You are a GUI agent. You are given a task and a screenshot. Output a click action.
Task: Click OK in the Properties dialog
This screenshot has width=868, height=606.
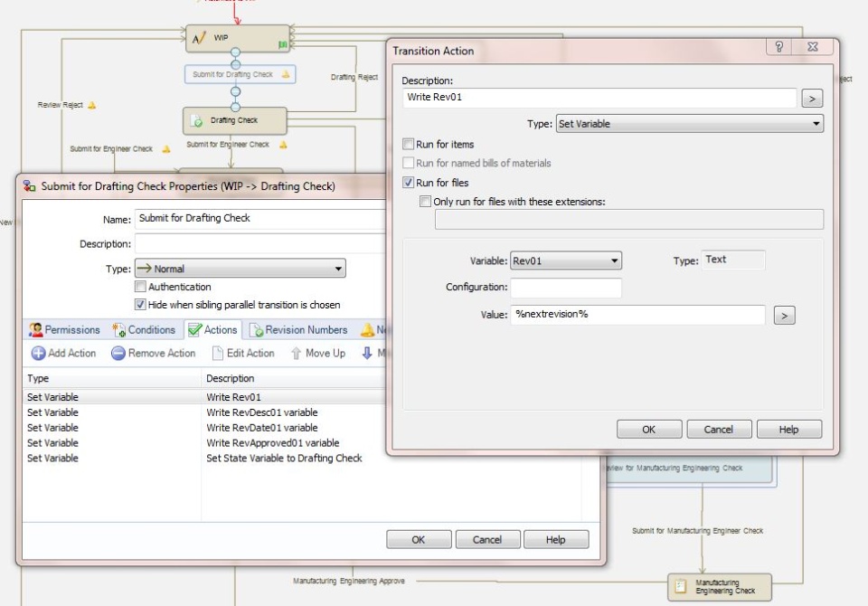tap(419, 540)
